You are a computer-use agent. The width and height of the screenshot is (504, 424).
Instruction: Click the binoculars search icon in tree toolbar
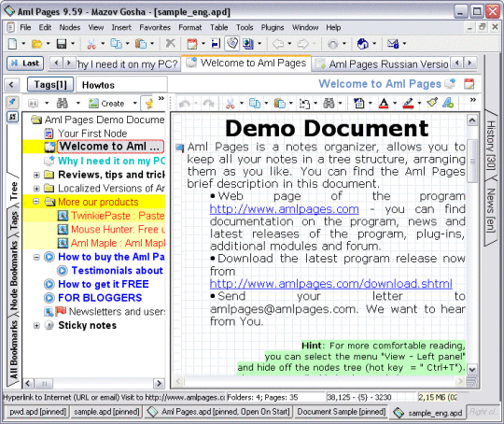click(62, 104)
